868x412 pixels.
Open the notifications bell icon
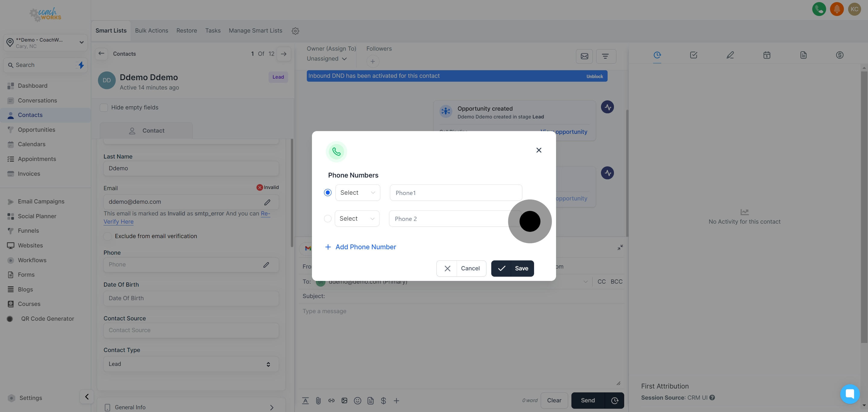(x=837, y=9)
